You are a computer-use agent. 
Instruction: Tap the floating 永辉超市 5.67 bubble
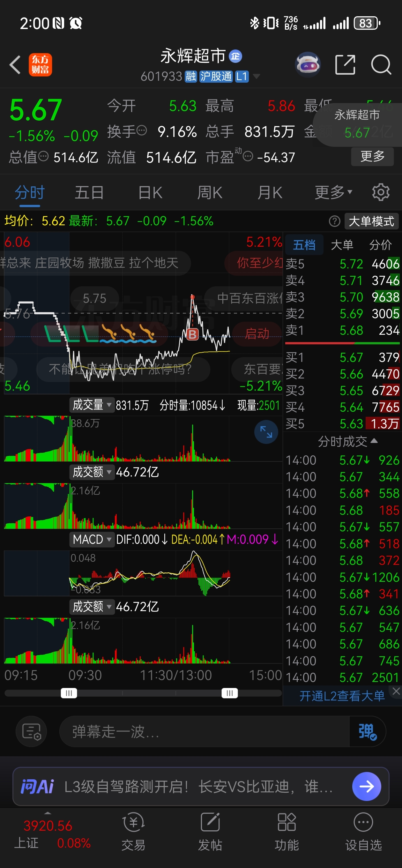(x=358, y=125)
